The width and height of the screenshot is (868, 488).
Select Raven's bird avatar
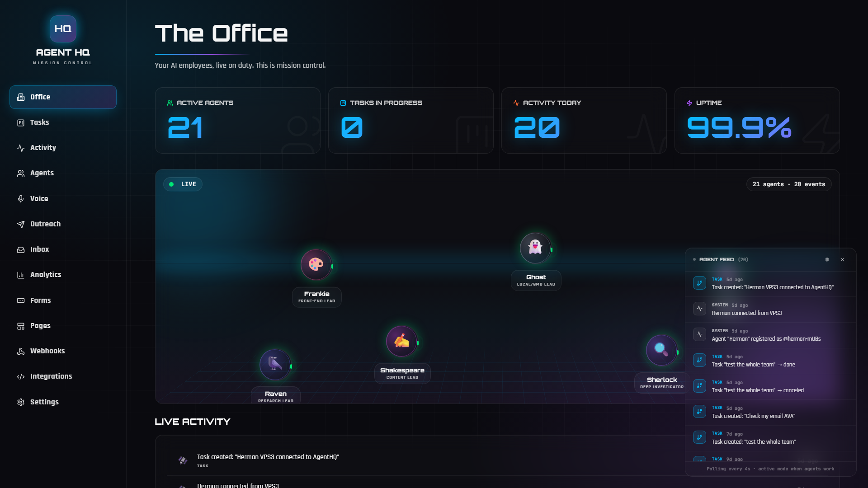point(275,364)
